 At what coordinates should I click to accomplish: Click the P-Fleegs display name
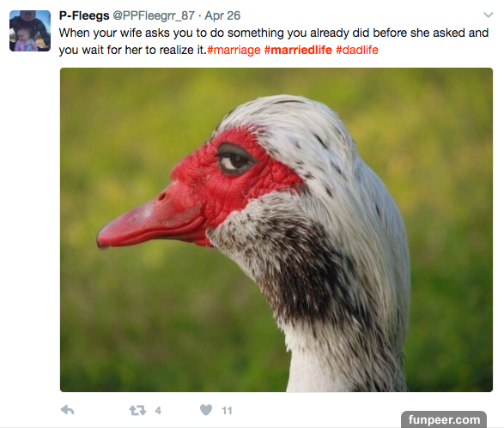[84, 15]
